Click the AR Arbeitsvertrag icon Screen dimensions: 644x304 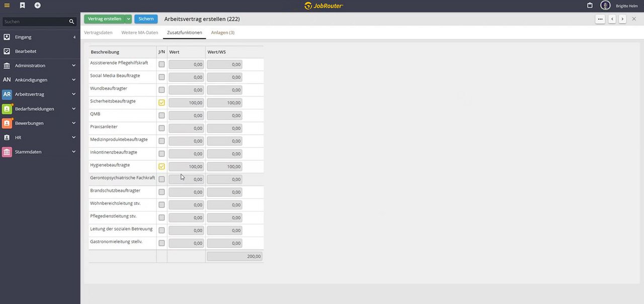pyautogui.click(x=7, y=94)
